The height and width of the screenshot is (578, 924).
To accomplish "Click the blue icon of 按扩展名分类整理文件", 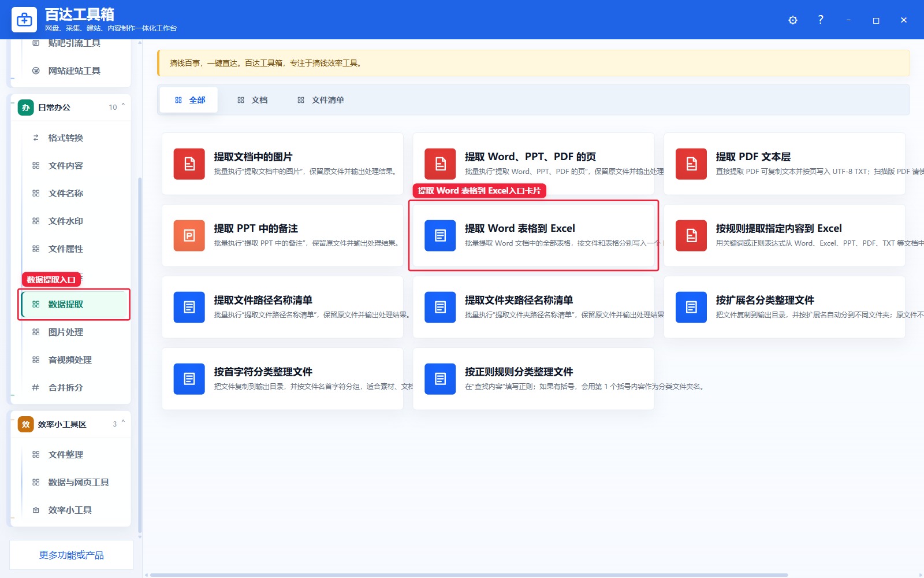I will (691, 307).
